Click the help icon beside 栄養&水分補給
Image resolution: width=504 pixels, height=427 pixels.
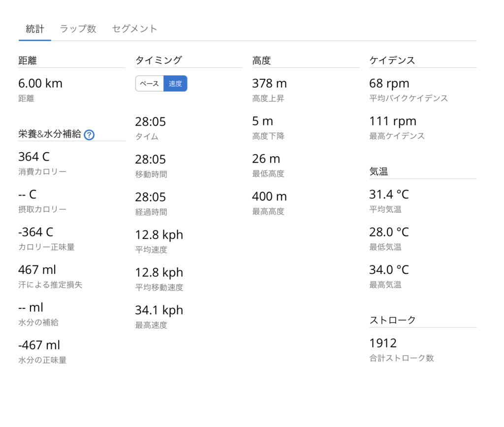(89, 134)
